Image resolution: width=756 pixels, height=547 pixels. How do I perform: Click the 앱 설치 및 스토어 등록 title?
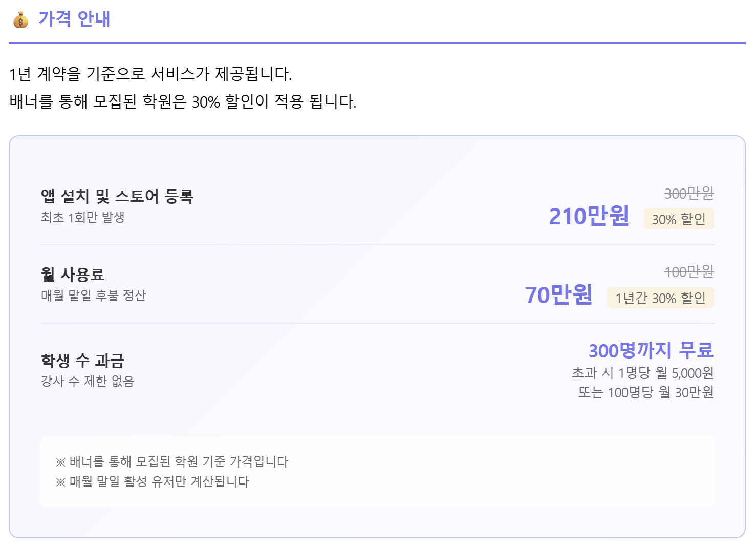[117, 196]
